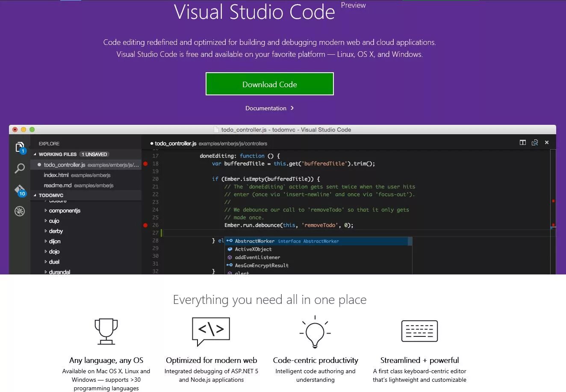The height and width of the screenshot is (392, 566).
Task: Select ActiveXObject autocomplete suggestion
Action: (x=318, y=249)
